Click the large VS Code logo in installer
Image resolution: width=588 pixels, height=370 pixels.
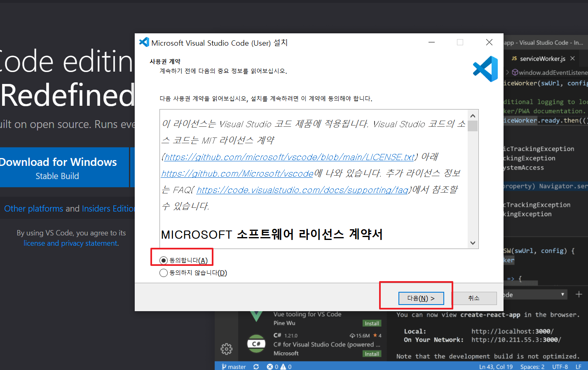click(485, 69)
